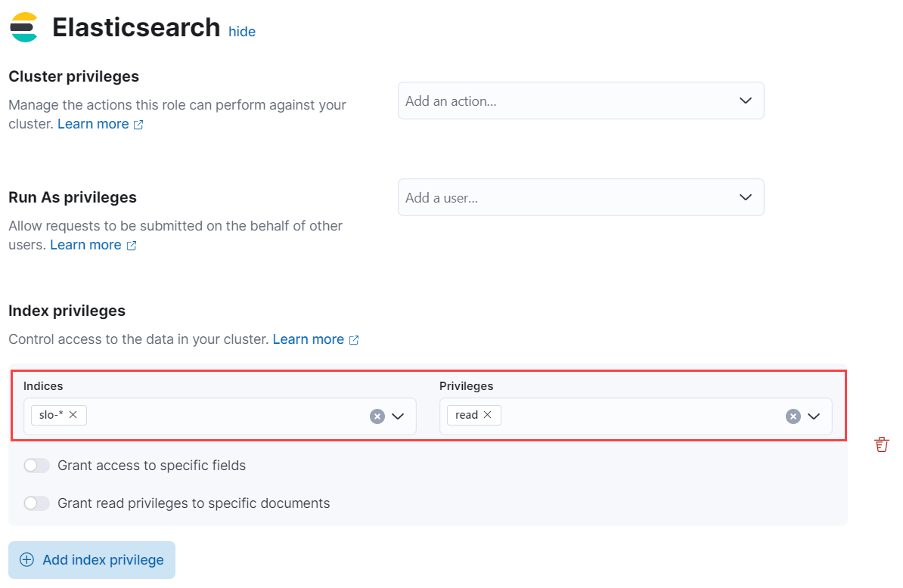Click the Elasticsearch logo icon
903x588 pixels.
[23, 27]
